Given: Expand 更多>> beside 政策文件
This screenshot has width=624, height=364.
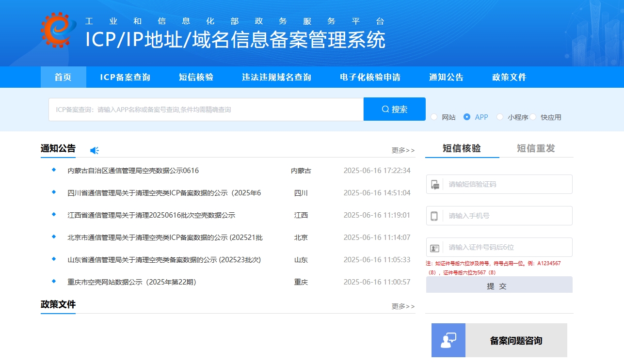Looking at the screenshot, I should coord(403,306).
